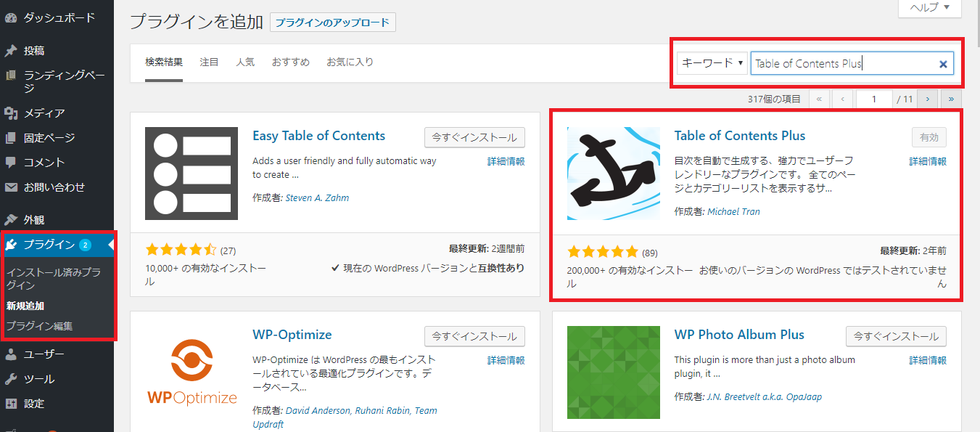Viewport: 980px width, 432px height.
Task: Switch to the Favorites (お気に入り) tab
Action: tap(350, 62)
